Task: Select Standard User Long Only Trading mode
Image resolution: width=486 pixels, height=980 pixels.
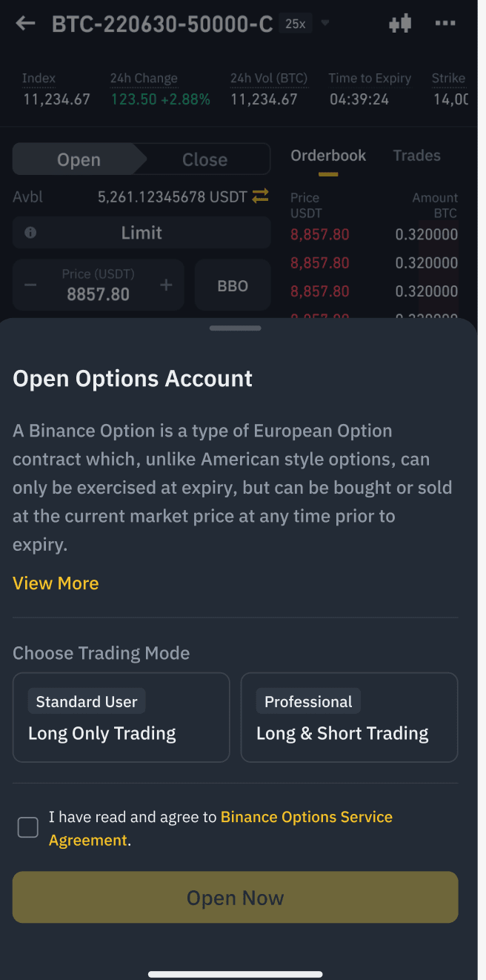Action: (121, 718)
